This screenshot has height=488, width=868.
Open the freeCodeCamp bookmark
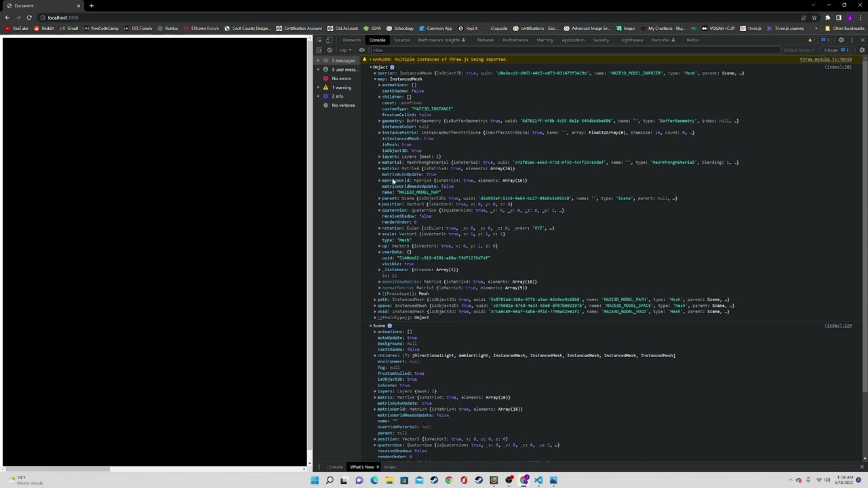click(100, 28)
